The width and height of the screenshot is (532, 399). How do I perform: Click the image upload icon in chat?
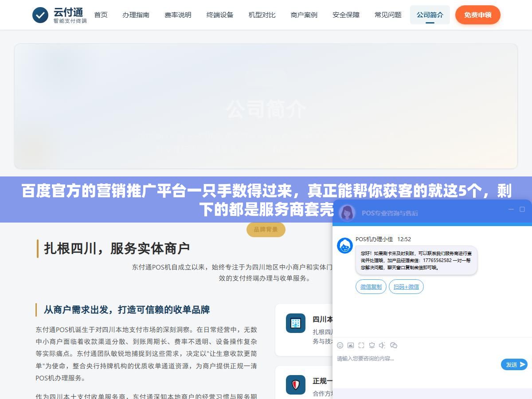tap(351, 345)
